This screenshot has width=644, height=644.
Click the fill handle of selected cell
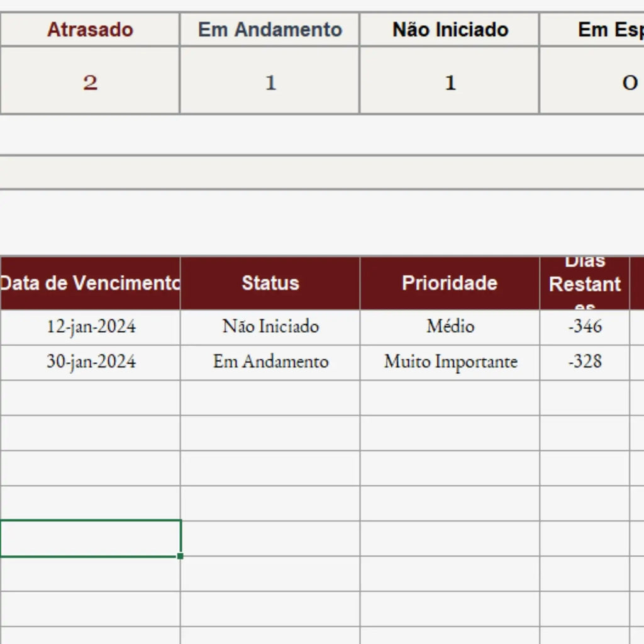pos(180,556)
